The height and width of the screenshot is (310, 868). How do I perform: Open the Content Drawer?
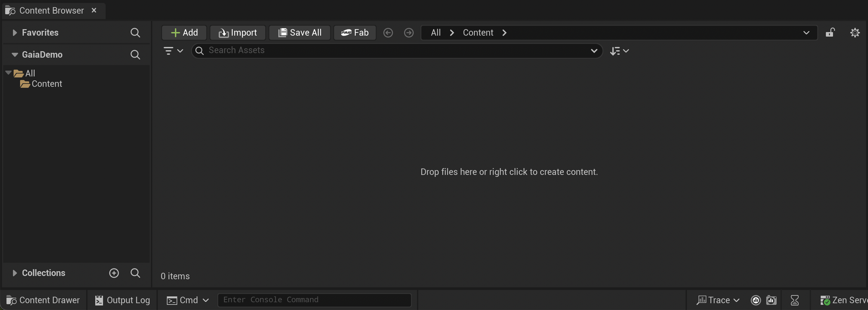point(43,300)
